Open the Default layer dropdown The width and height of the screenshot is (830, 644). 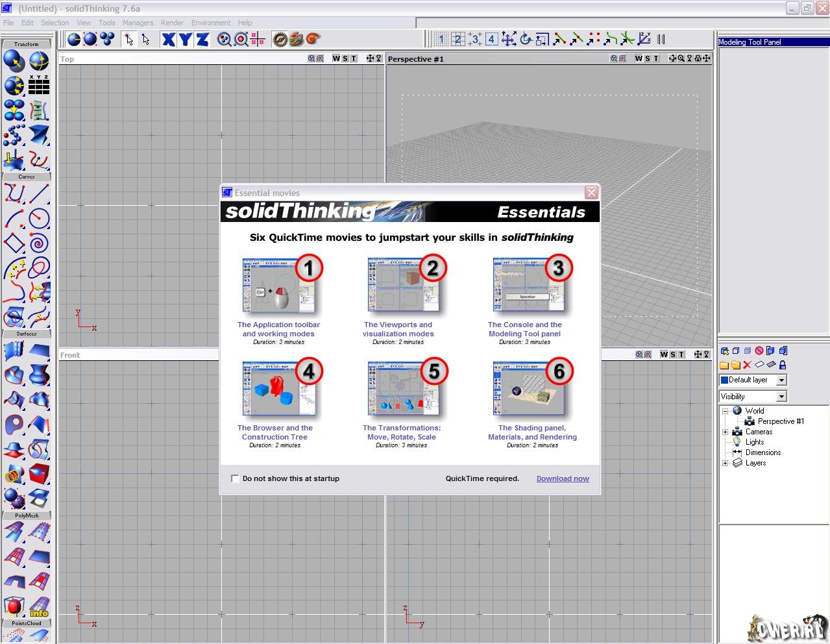pos(781,380)
